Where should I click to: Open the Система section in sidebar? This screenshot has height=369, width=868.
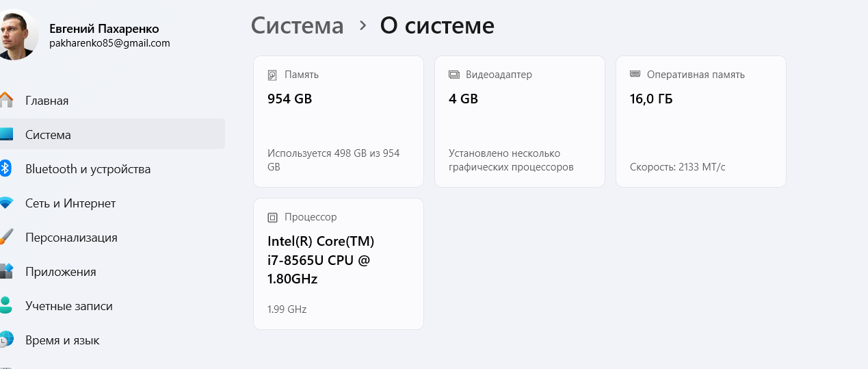click(48, 135)
